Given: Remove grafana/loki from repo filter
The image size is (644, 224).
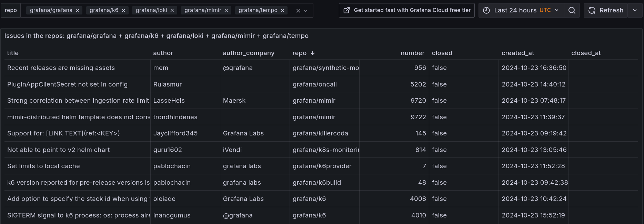Looking at the screenshot, I should coord(172,10).
